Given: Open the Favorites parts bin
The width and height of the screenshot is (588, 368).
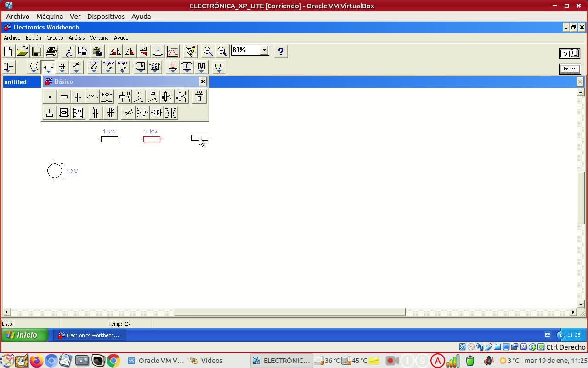Looking at the screenshot, I should coord(9,67).
